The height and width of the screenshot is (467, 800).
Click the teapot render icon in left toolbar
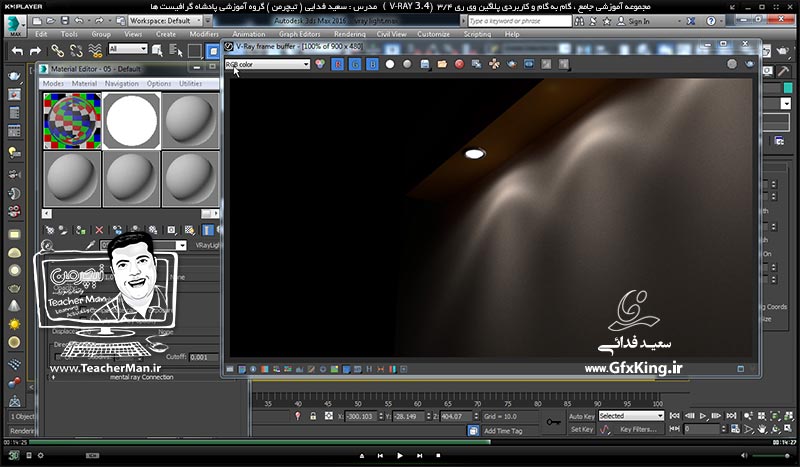pyautogui.click(x=14, y=77)
